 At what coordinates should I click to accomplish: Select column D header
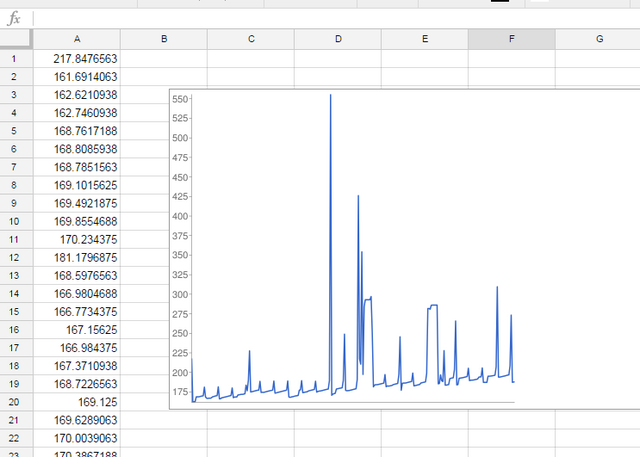[337, 39]
